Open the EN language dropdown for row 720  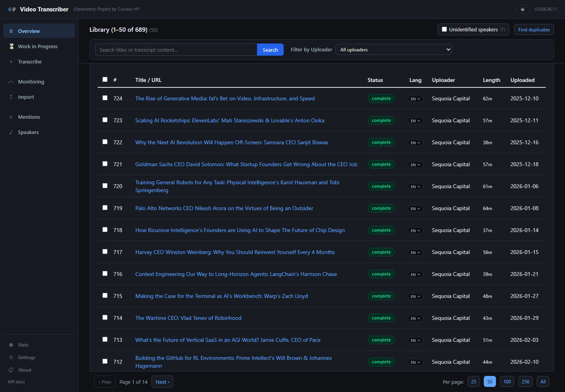[x=416, y=187]
